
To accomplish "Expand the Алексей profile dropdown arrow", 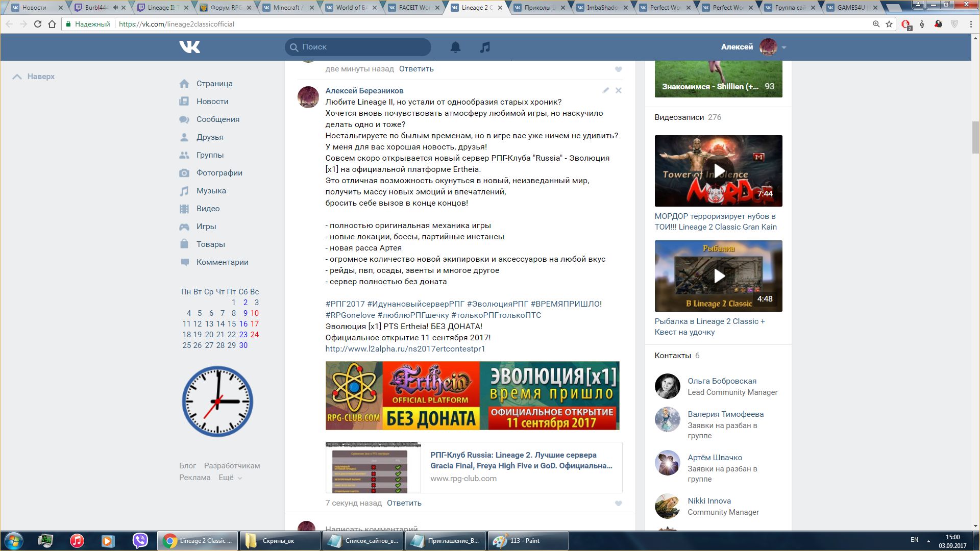I will [x=784, y=47].
